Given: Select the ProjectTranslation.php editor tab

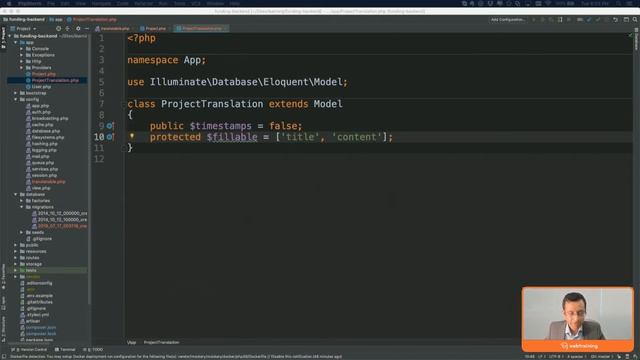Looking at the screenshot, I should pos(200,29).
